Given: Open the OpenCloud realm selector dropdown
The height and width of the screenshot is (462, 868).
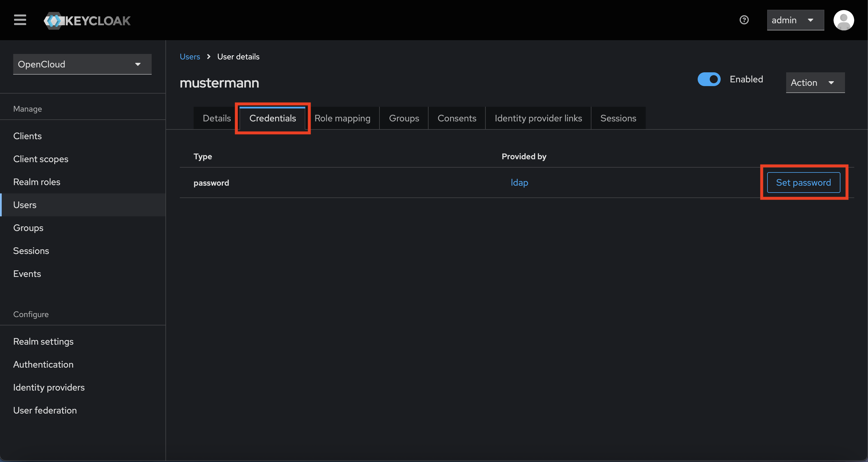Looking at the screenshot, I should (x=82, y=64).
